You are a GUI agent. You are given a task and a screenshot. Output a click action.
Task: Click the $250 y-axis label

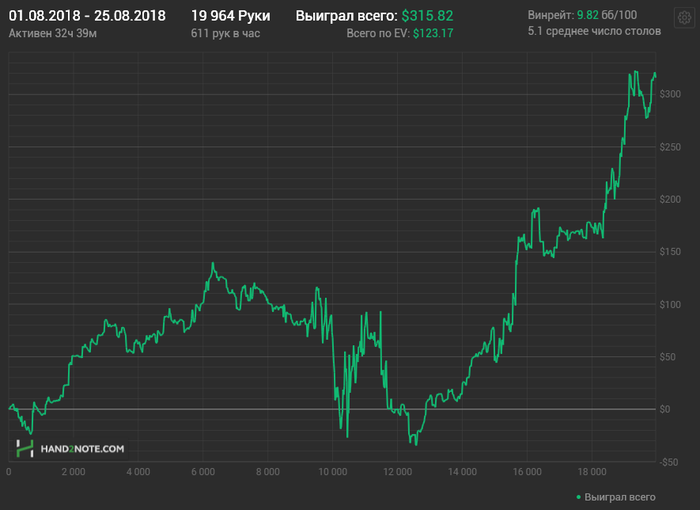click(x=670, y=147)
